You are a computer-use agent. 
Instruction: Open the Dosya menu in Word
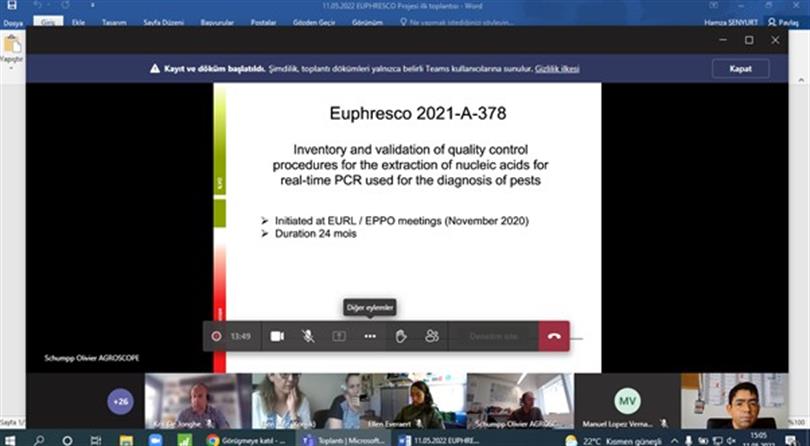[x=13, y=21]
